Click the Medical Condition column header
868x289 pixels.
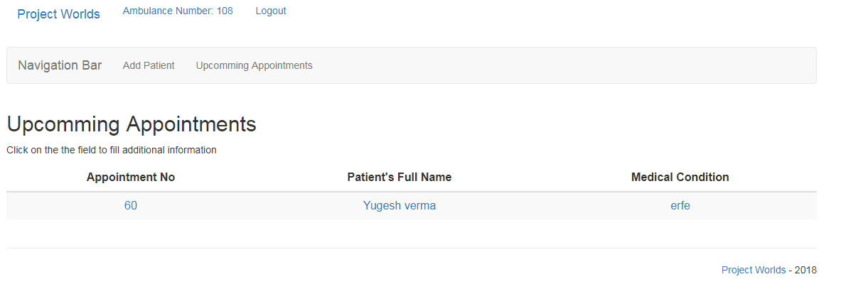point(680,177)
